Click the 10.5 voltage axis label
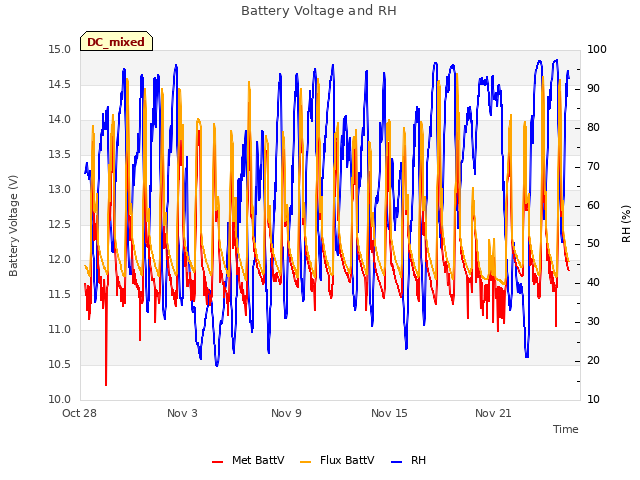The width and height of the screenshot is (640, 480). point(60,364)
